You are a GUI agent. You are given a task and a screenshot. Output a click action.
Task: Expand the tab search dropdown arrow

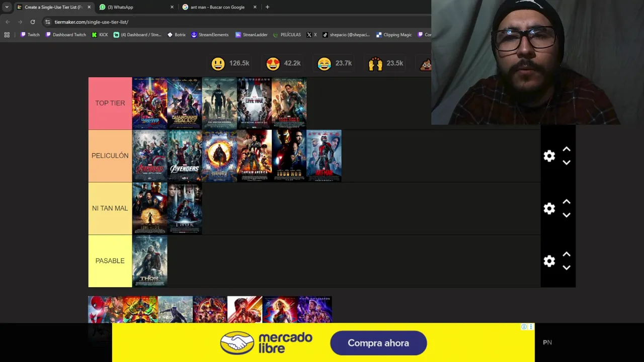point(7,7)
